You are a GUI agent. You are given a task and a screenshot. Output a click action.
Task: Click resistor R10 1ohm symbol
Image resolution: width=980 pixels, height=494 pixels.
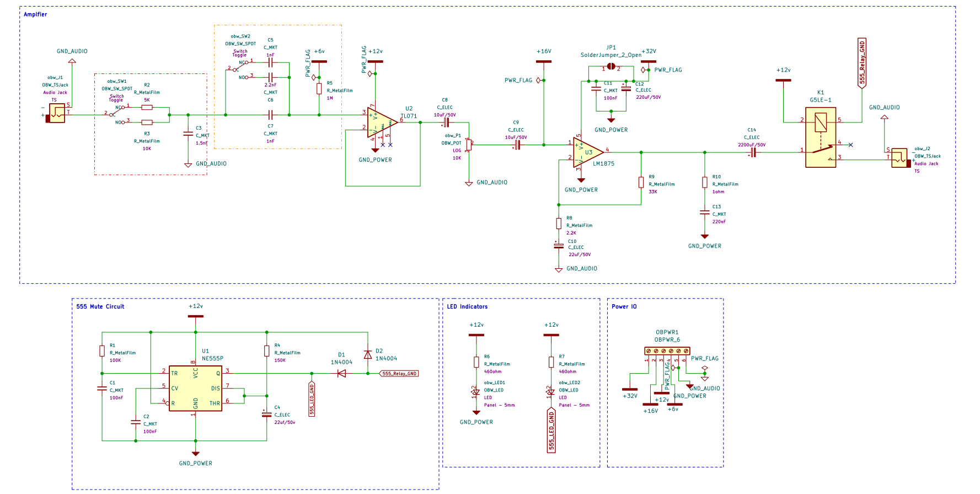pyautogui.click(x=704, y=182)
